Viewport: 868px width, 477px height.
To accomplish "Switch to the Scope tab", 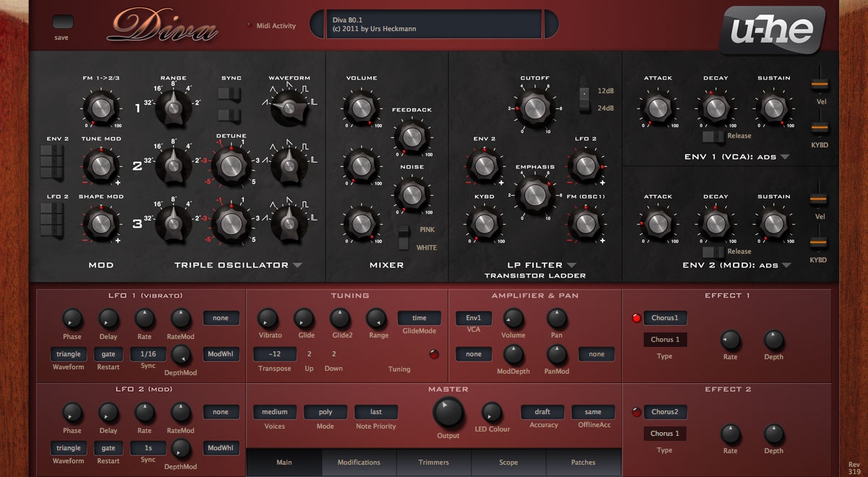I will (x=509, y=463).
